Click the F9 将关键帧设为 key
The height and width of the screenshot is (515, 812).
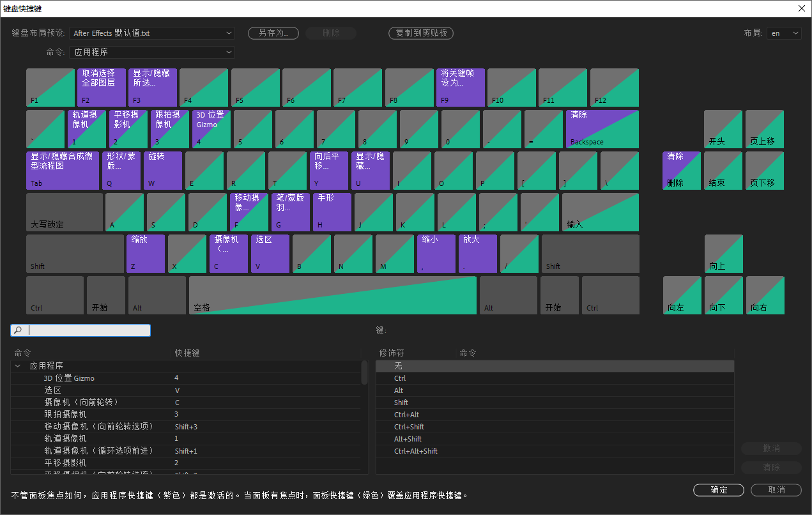pos(460,88)
